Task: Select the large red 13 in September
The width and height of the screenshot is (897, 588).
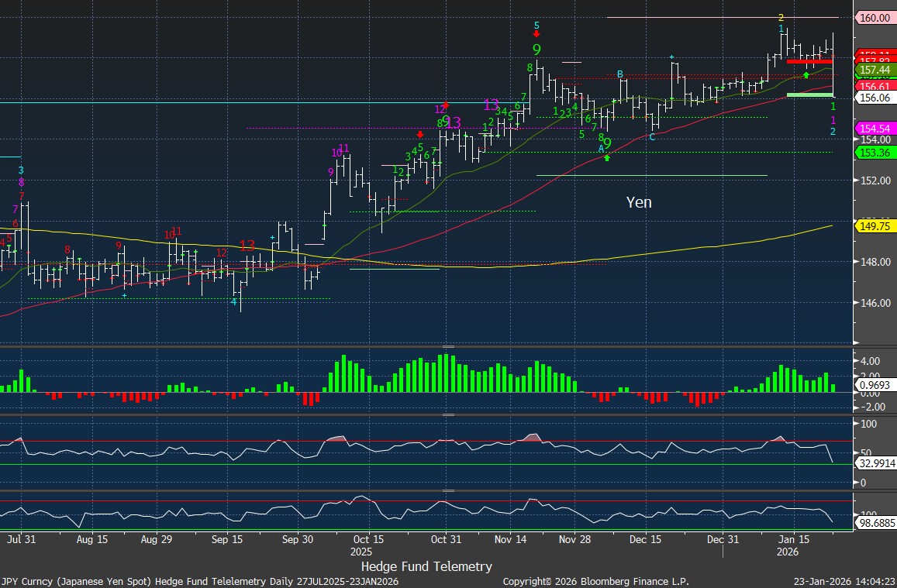Action: [247, 246]
